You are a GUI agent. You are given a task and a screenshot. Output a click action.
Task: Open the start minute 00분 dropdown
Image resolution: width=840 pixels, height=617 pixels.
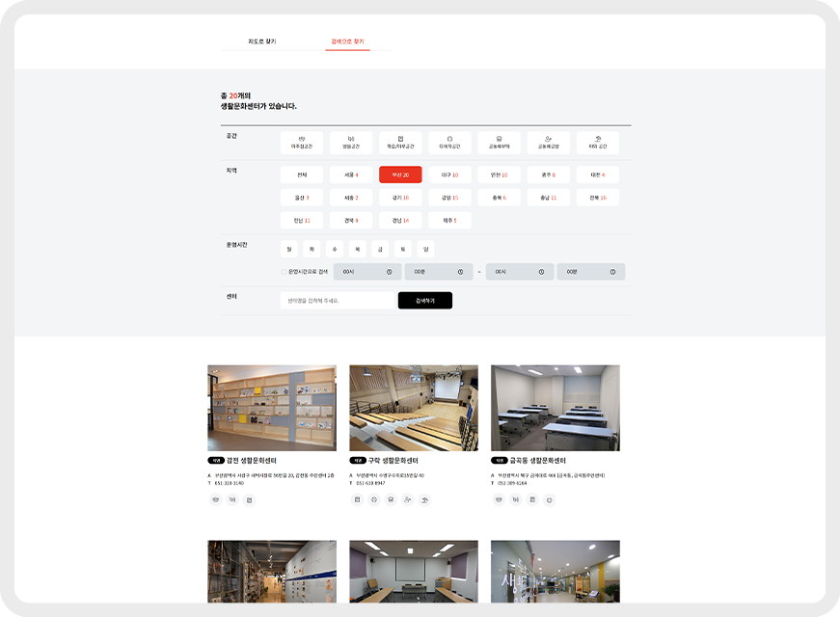point(439,272)
